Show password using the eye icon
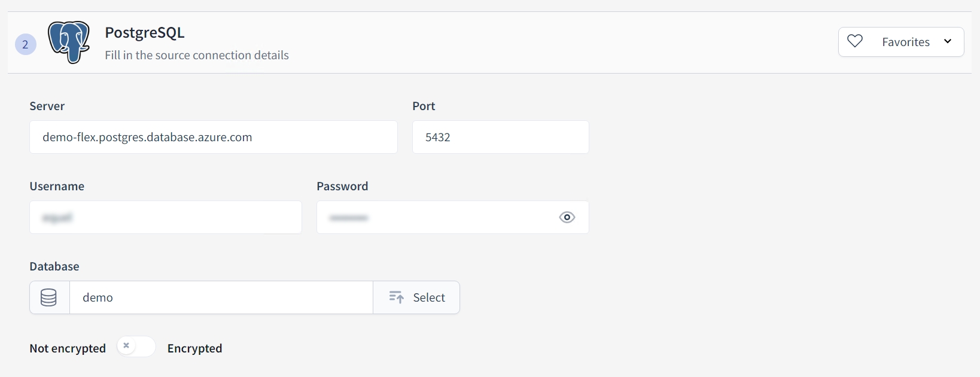The image size is (980, 377). pos(567,217)
